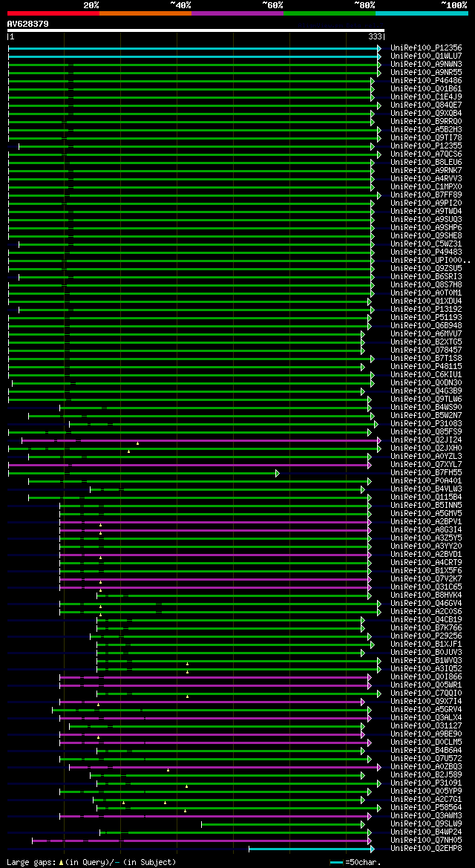The image size is (475, 868).
Task: Select the UniRef100_A5GRV4 label
Action: [x=426, y=710]
